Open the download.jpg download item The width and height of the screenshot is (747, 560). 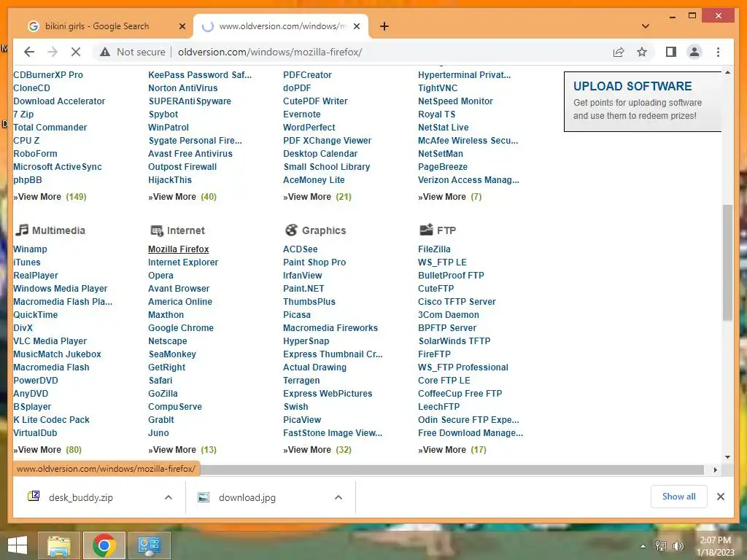click(x=247, y=497)
